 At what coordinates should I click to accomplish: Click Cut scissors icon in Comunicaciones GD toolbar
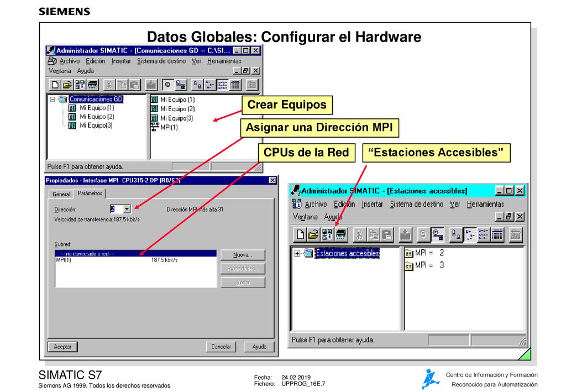click(109, 85)
